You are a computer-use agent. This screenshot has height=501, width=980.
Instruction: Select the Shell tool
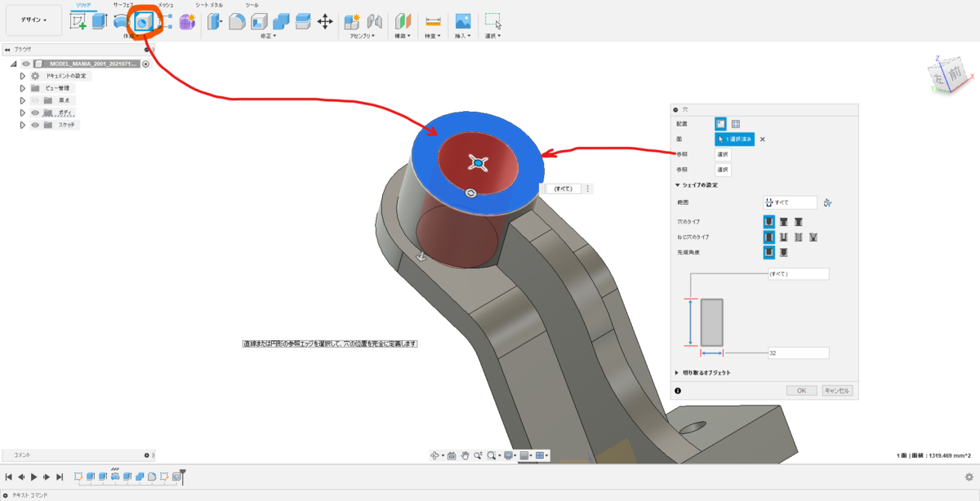tap(260, 22)
